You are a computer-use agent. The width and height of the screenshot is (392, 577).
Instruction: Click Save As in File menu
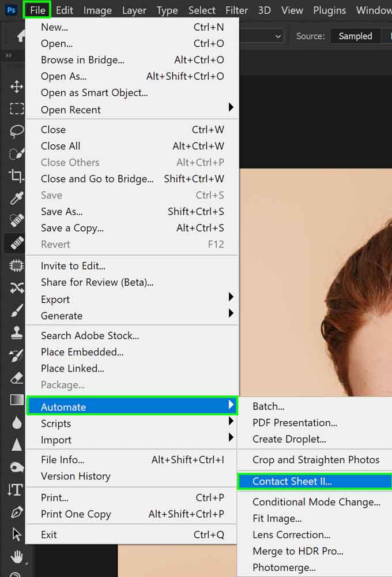pos(62,212)
